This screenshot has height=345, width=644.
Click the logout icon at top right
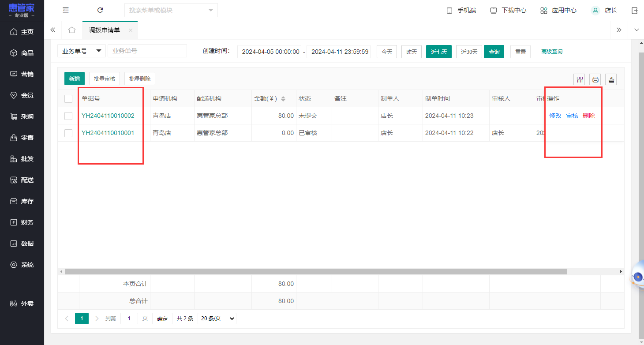pyautogui.click(x=635, y=10)
